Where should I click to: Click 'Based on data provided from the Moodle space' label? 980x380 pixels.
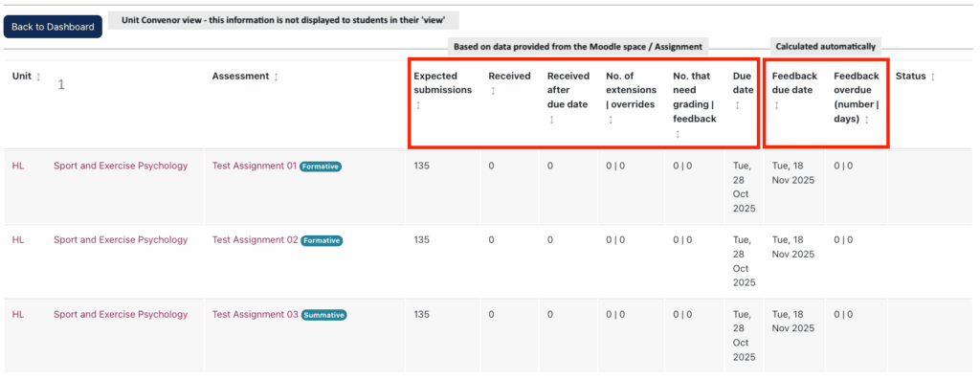coord(578,46)
